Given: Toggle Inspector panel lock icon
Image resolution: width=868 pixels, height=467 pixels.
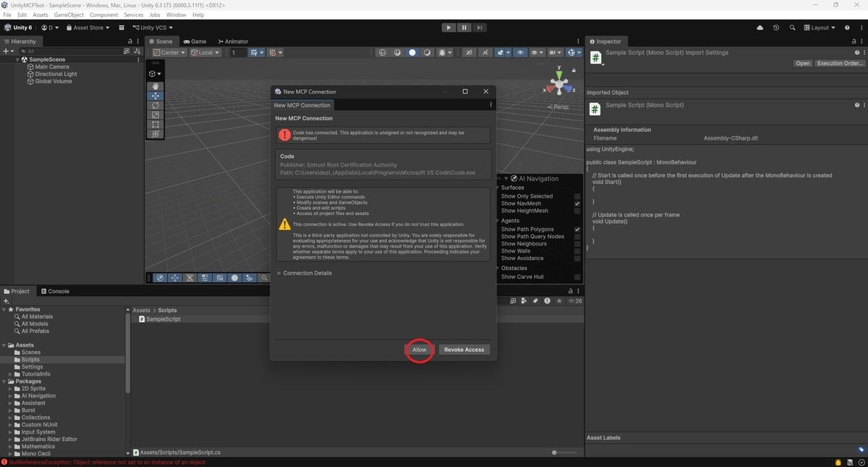Looking at the screenshot, I should [x=854, y=41].
